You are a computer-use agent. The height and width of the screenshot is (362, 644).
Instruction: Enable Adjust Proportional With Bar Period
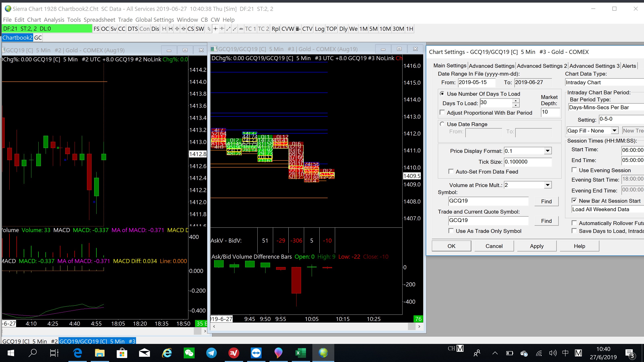tap(442, 113)
